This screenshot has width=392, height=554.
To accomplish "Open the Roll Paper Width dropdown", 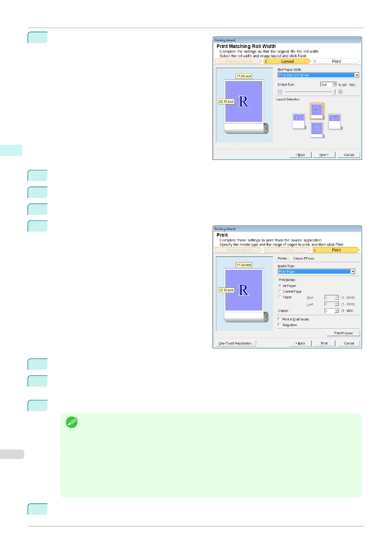I will pos(318,75).
